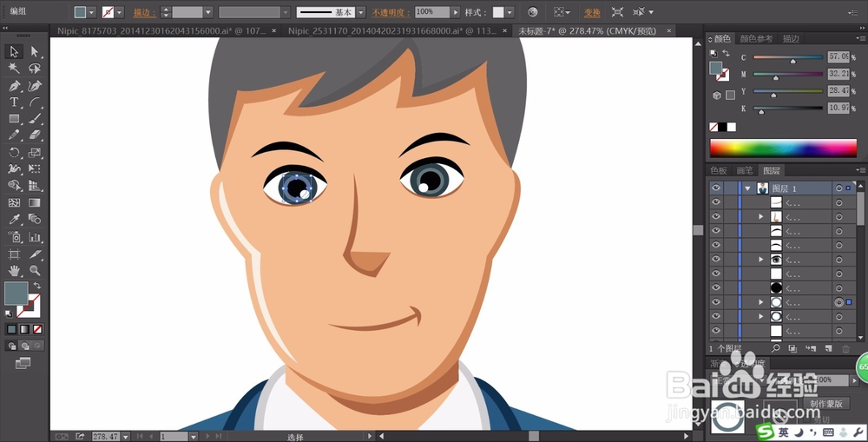Open the stroke color dropdown in control bar
868x442 pixels.
click(119, 12)
